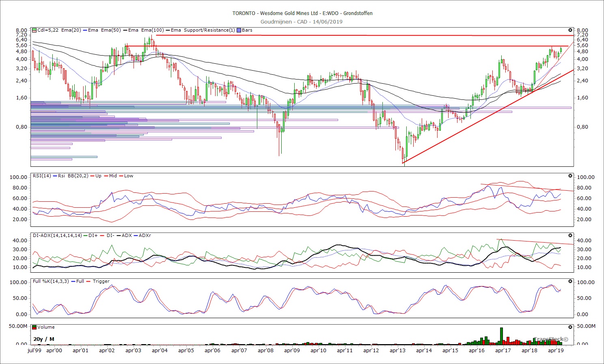Close the Volume panel
The image size is (604, 364).
pos(570,327)
